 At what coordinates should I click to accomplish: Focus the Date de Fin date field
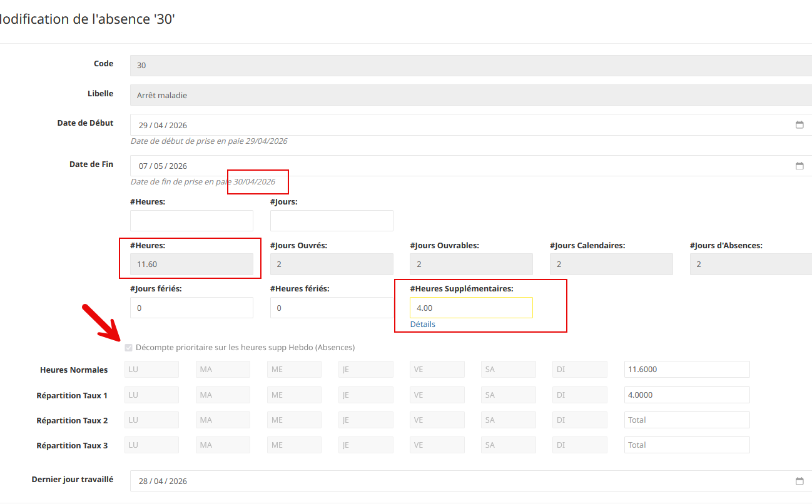pos(471,166)
